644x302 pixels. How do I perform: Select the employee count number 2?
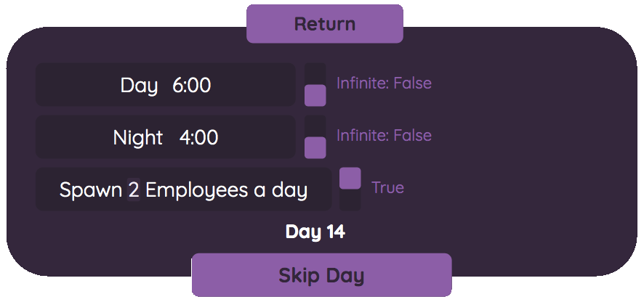coord(133,190)
